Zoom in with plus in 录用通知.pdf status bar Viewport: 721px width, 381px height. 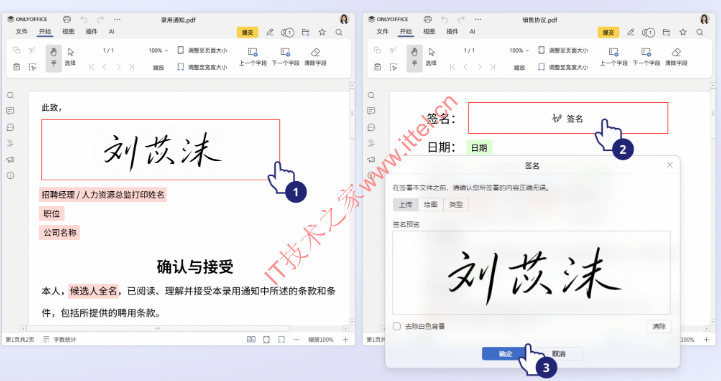346,339
